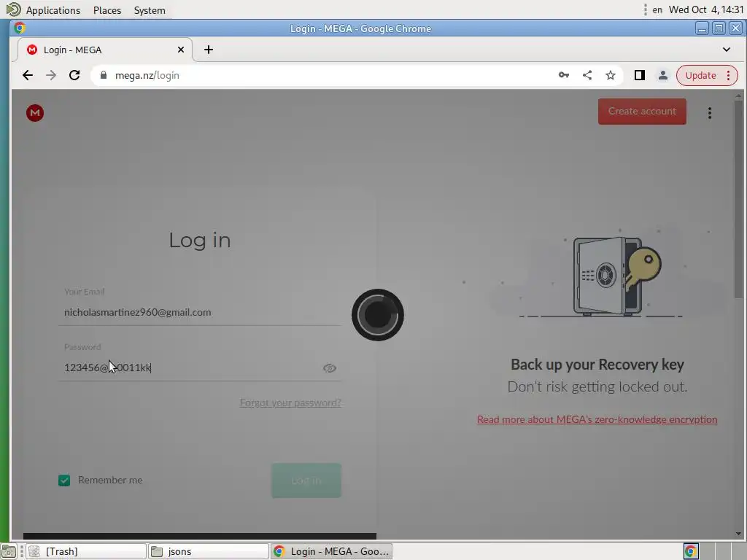Open the Places menu

coord(107,10)
